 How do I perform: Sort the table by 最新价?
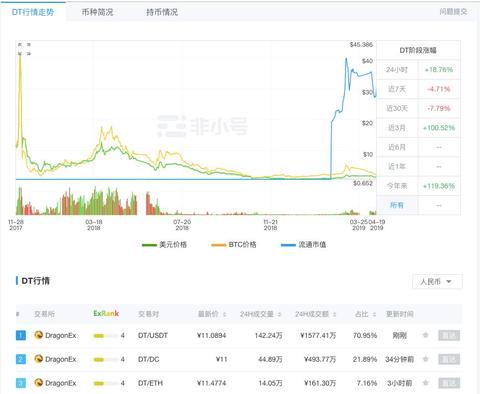click(x=212, y=314)
